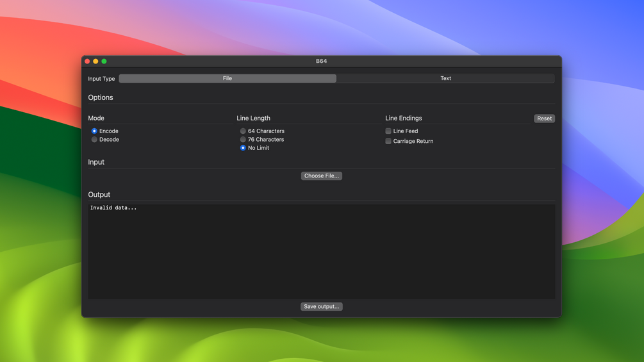Click Save output button
The image size is (644, 362).
coord(322,307)
